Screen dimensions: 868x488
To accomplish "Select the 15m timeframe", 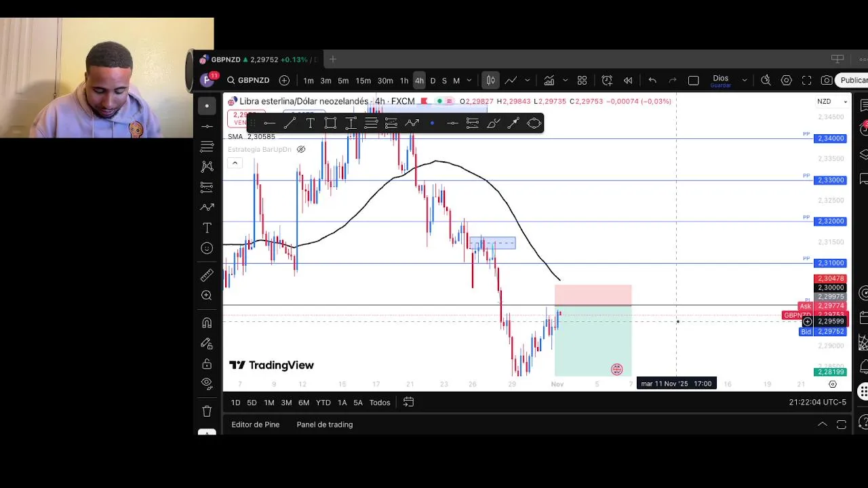I will (363, 81).
